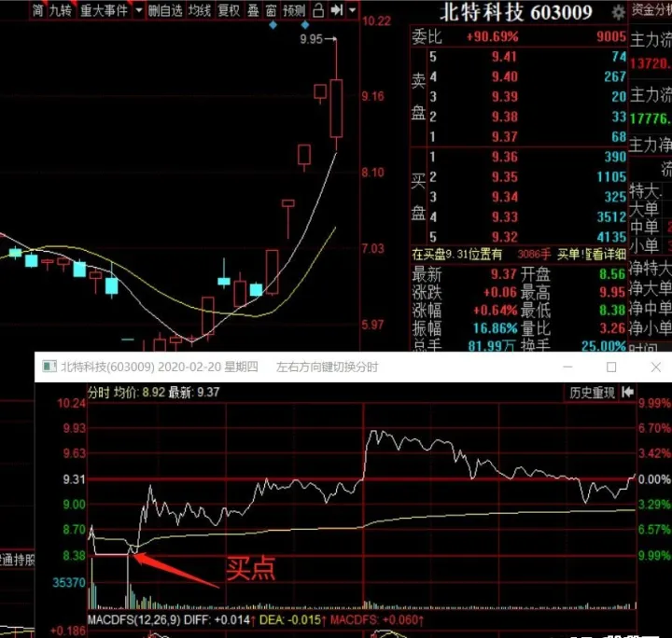Click the 叠 overlay button

[x=253, y=10]
